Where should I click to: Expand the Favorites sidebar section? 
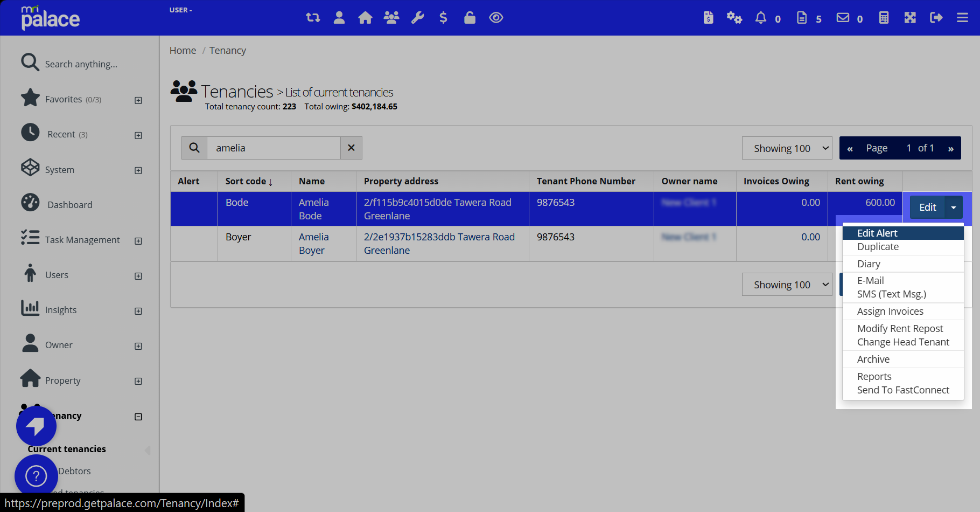pos(138,100)
